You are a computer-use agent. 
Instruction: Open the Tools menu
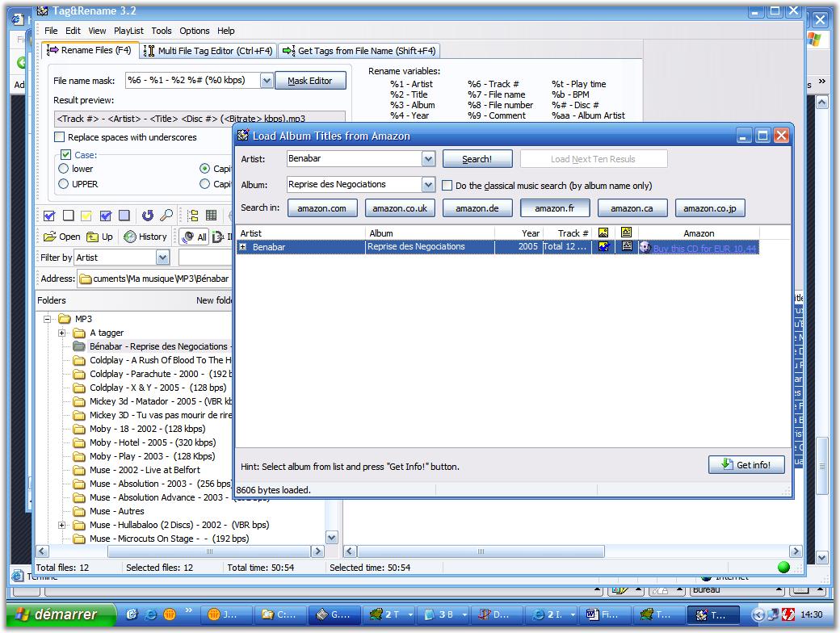(x=162, y=31)
